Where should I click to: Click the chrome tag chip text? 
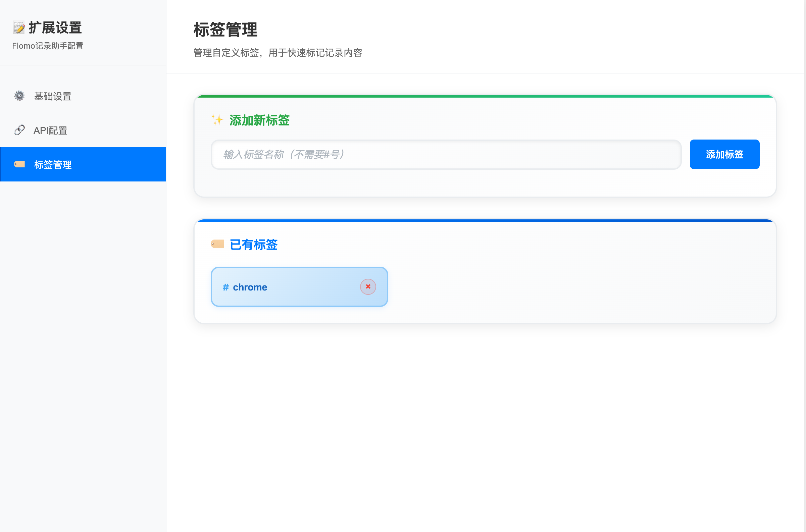[250, 287]
